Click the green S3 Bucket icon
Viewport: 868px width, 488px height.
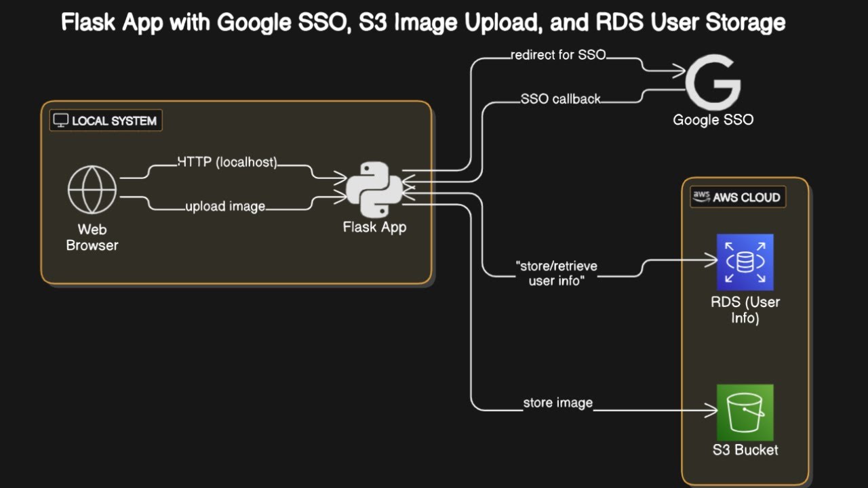pos(745,413)
